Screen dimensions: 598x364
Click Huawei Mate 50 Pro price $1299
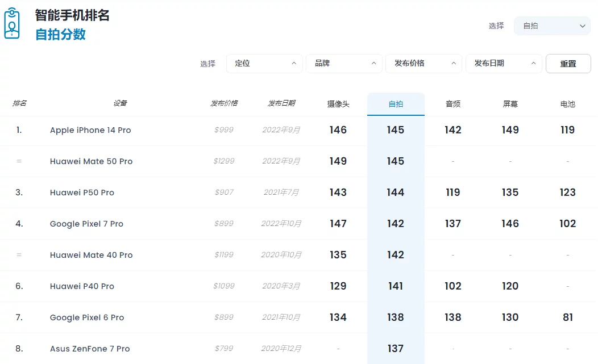tap(224, 161)
